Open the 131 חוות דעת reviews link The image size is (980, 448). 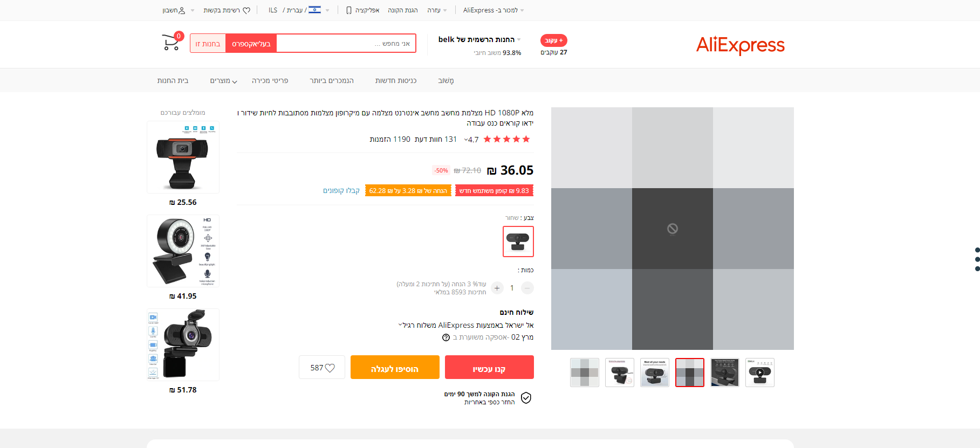436,139
